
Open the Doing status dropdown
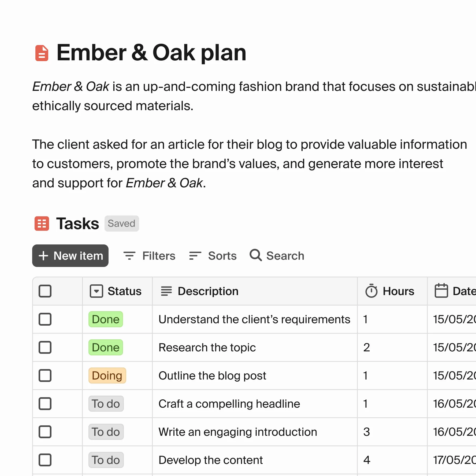point(107,375)
